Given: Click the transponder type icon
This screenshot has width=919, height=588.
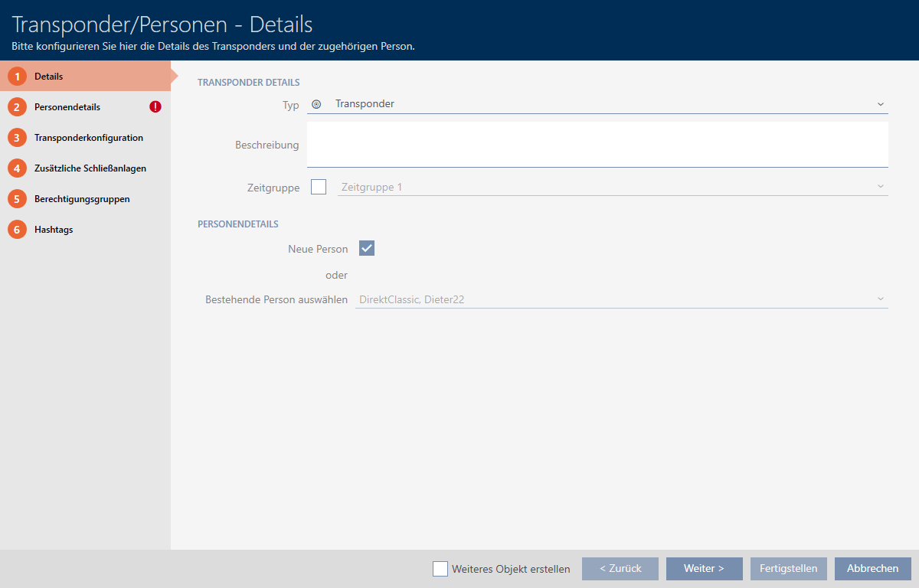Looking at the screenshot, I should tap(316, 104).
